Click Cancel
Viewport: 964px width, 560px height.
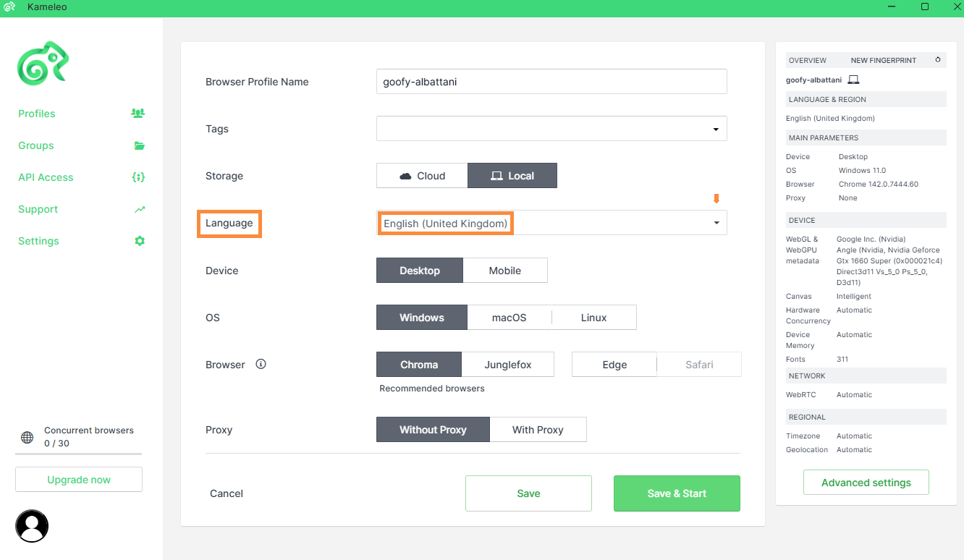coord(227,493)
